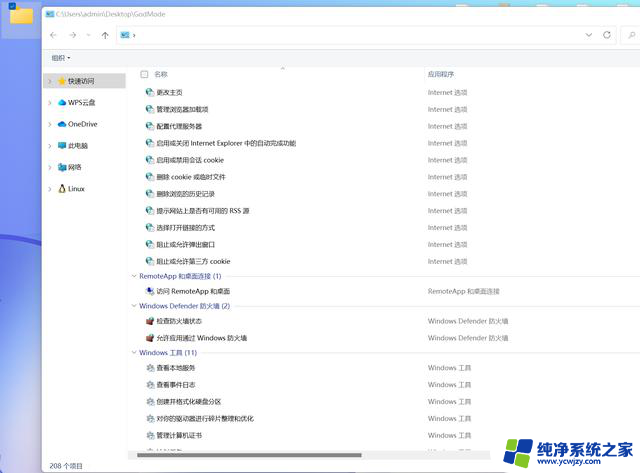
Task: Click icon of 启用或禁用会话 cookie entry
Action: pyautogui.click(x=150, y=160)
